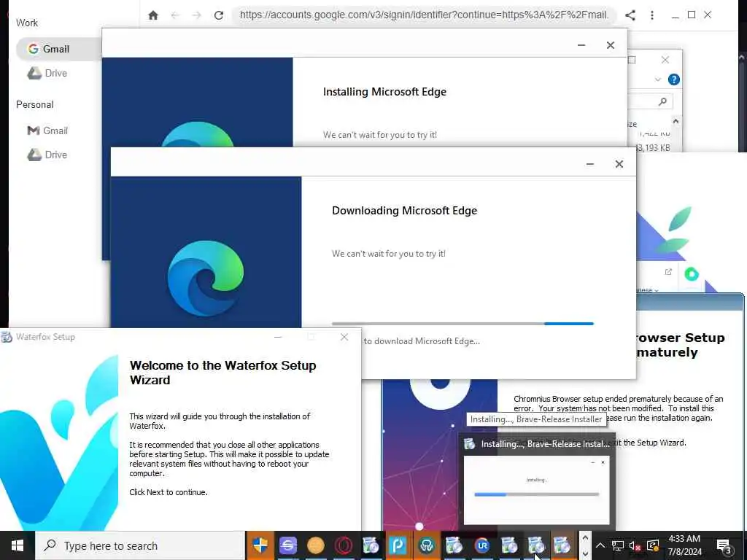Open the blue P taskbar icon

click(x=398, y=545)
